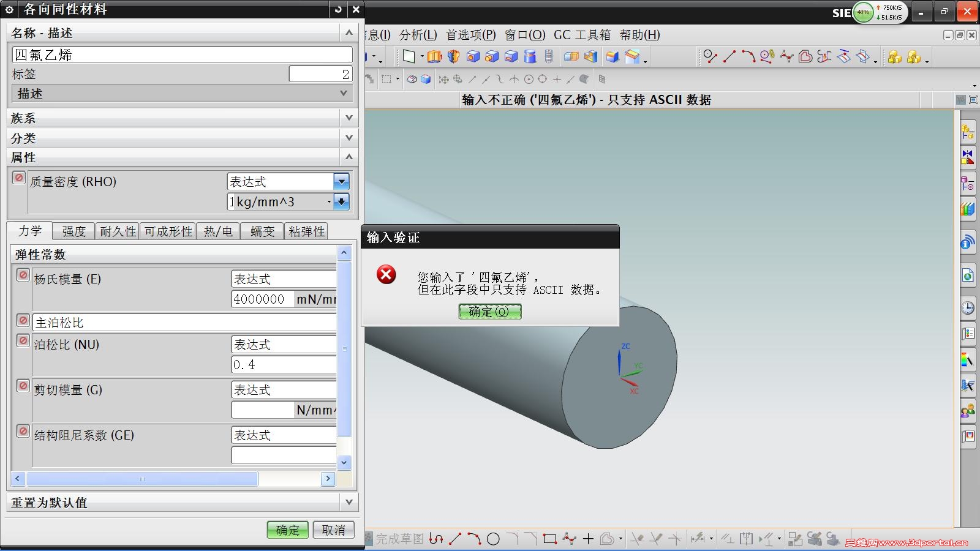Select the Circle tool in sketch toolbar
Image resolution: width=980 pixels, height=551 pixels.
493,539
